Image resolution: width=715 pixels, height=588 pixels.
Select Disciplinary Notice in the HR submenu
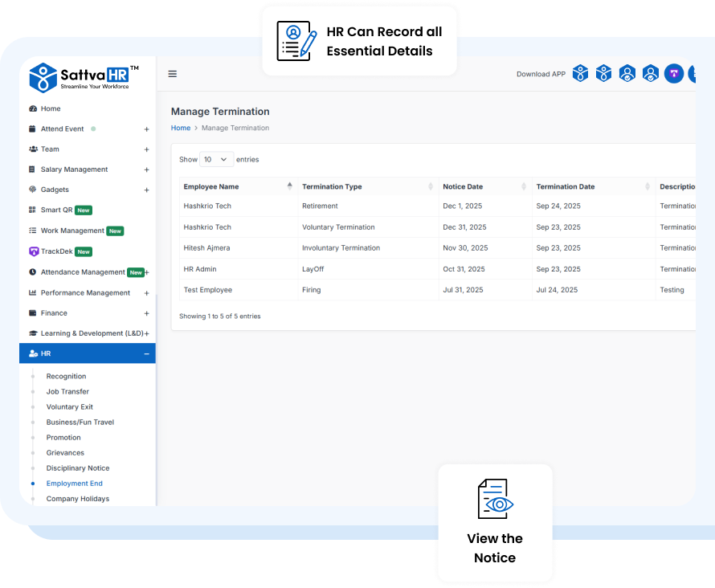[x=77, y=468]
